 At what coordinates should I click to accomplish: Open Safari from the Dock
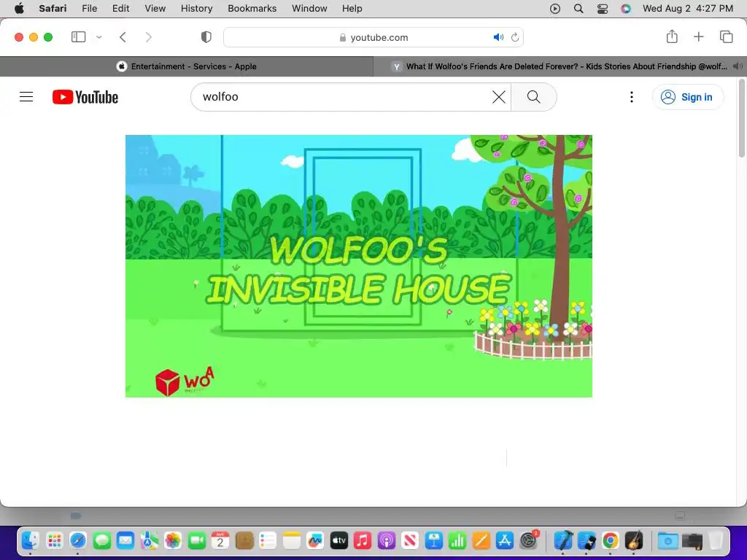point(77,540)
